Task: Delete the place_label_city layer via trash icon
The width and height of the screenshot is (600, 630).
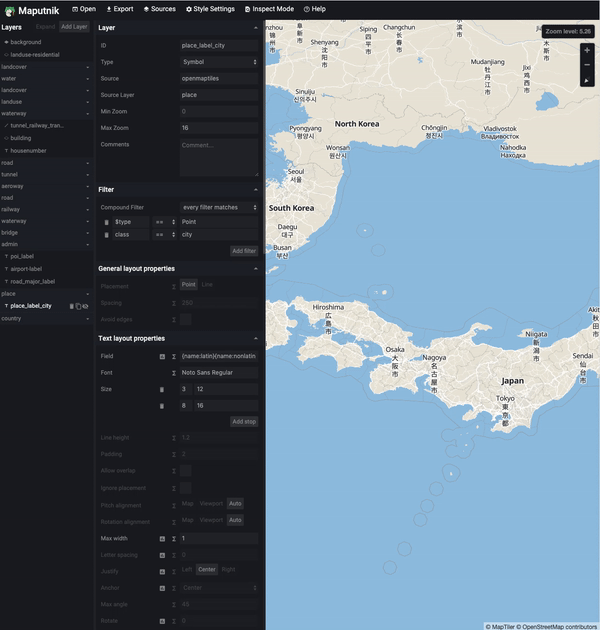Action: 72,306
